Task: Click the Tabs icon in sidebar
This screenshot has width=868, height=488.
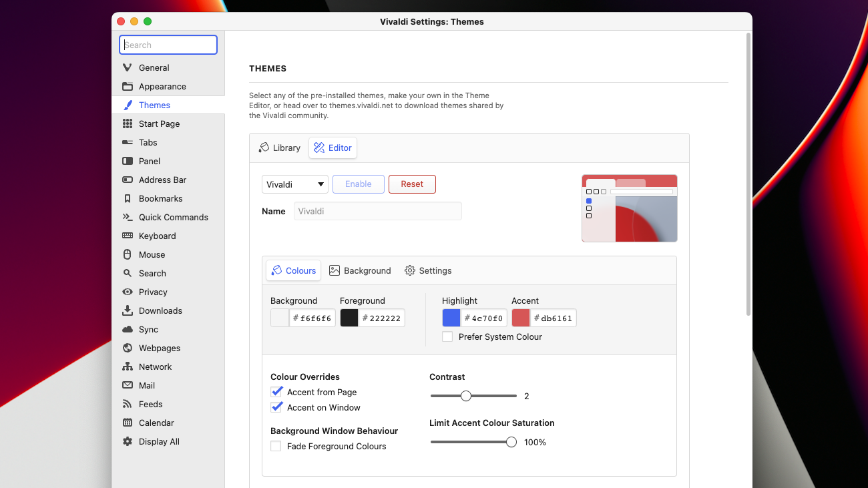Action: pos(127,142)
